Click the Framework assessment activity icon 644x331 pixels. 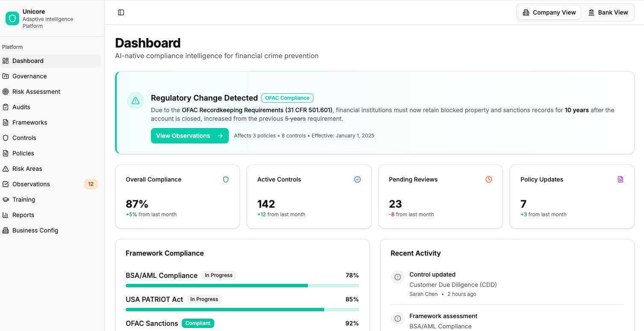[398, 318]
